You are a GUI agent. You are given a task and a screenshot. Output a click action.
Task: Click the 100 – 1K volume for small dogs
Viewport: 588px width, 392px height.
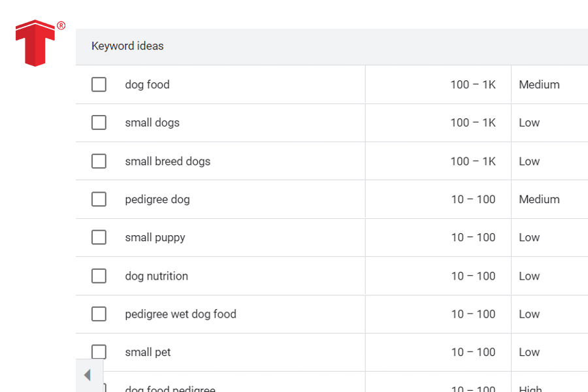(472, 123)
